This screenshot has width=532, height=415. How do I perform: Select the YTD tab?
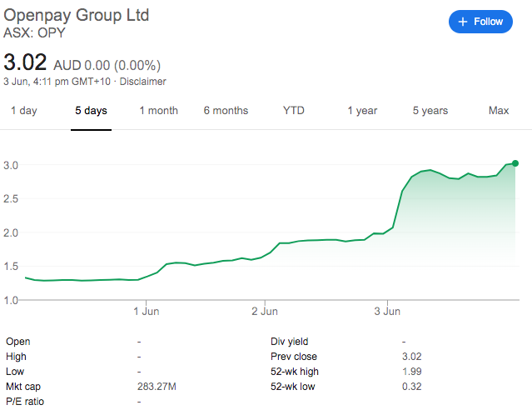pyautogui.click(x=294, y=111)
